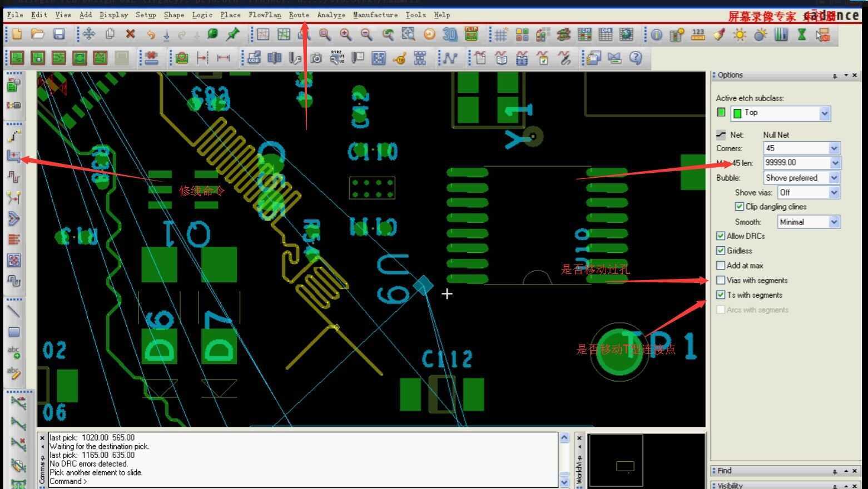Open the Help menu
This screenshot has width=868, height=489.
442,15
